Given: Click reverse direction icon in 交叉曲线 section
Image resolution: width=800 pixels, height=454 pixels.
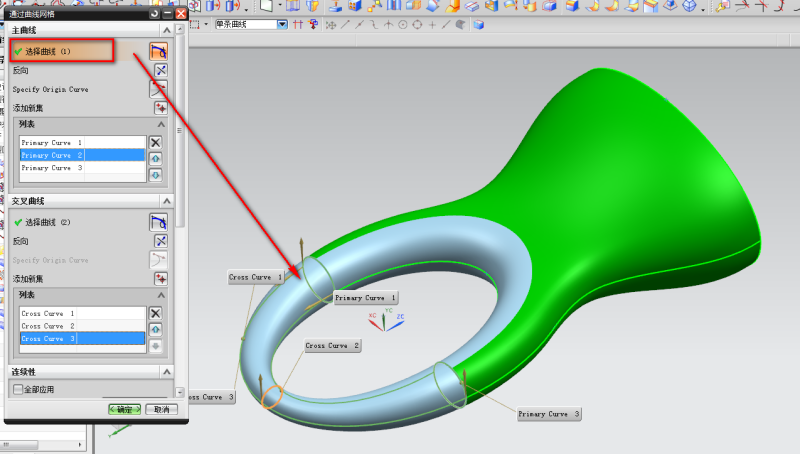Looking at the screenshot, I should (x=160, y=241).
